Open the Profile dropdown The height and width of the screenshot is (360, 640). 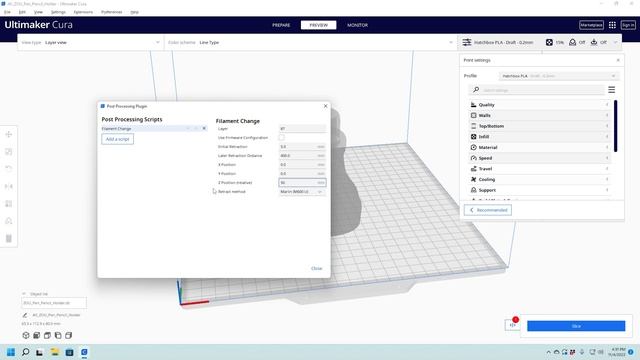[x=558, y=76]
